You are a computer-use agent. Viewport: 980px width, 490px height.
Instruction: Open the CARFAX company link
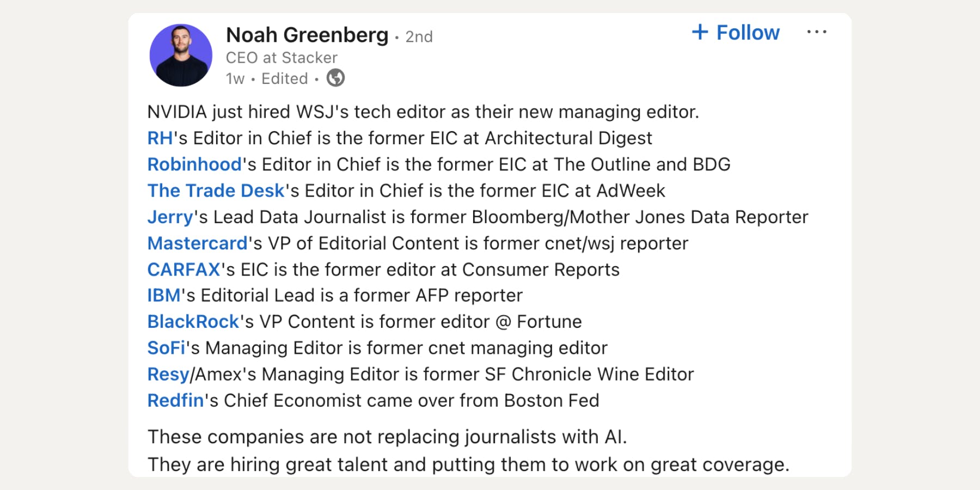pos(183,269)
